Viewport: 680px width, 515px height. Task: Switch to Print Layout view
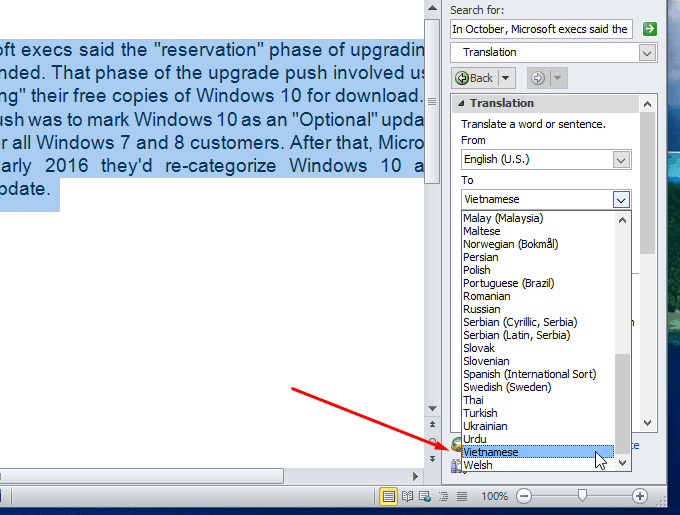click(x=389, y=496)
